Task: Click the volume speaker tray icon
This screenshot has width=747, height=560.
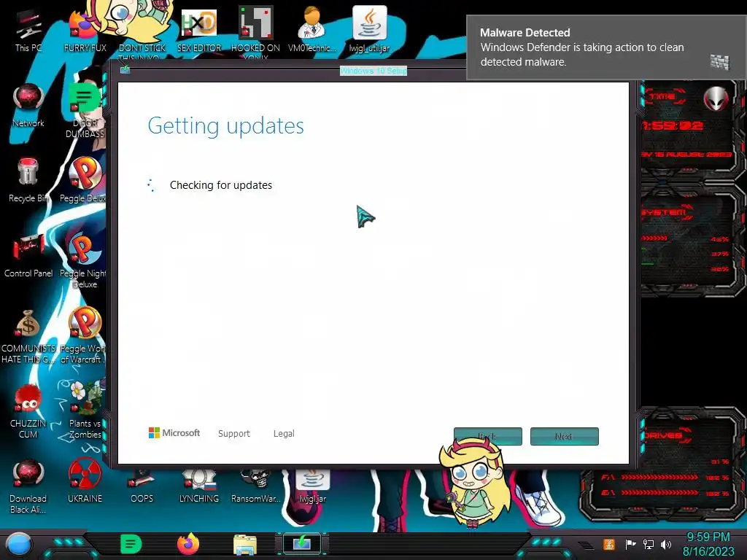Action: click(x=666, y=544)
